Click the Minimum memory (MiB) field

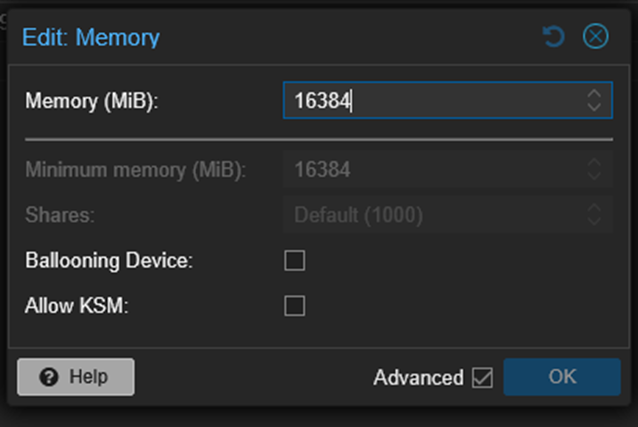430,170
